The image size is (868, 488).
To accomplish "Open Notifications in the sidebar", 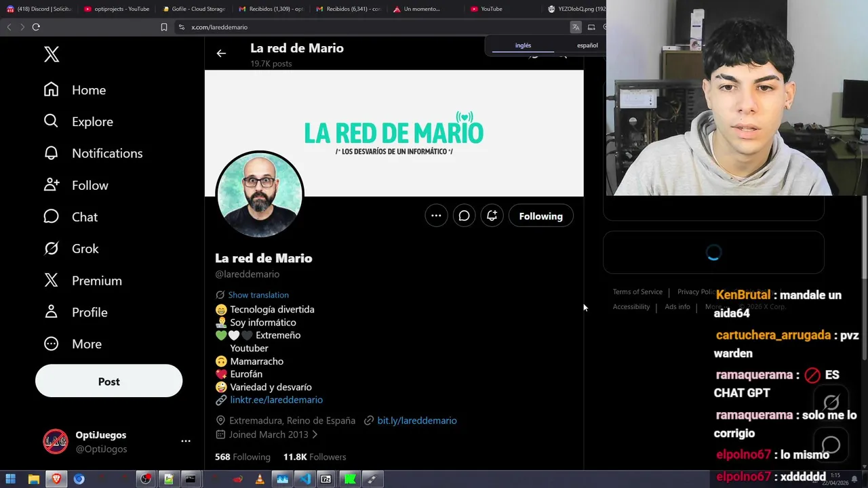I will pos(93,153).
